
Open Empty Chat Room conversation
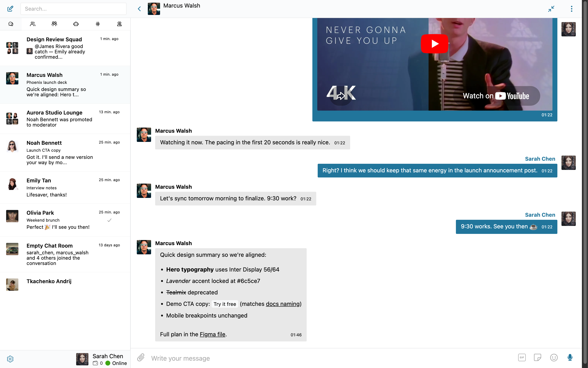pos(65,254)
